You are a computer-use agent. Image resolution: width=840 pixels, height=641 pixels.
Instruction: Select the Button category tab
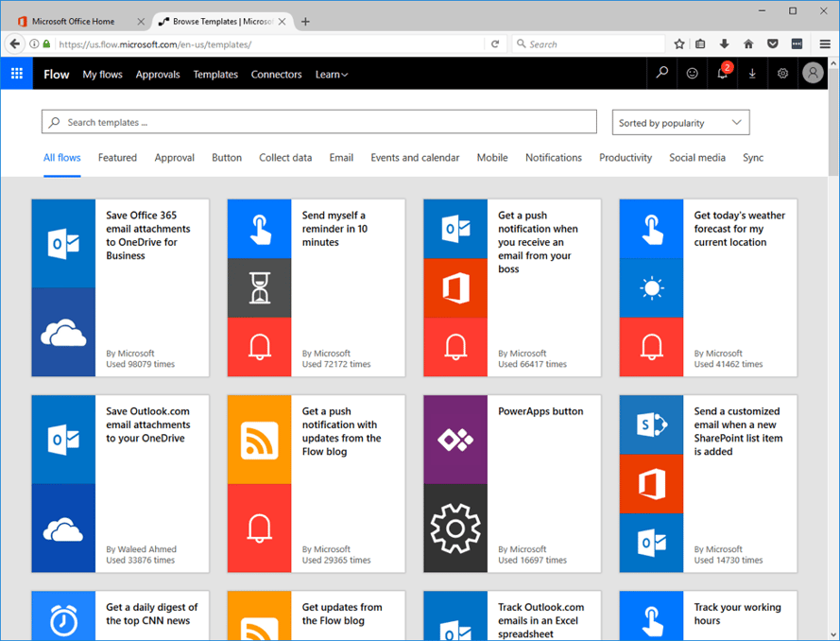click(227, 158)
